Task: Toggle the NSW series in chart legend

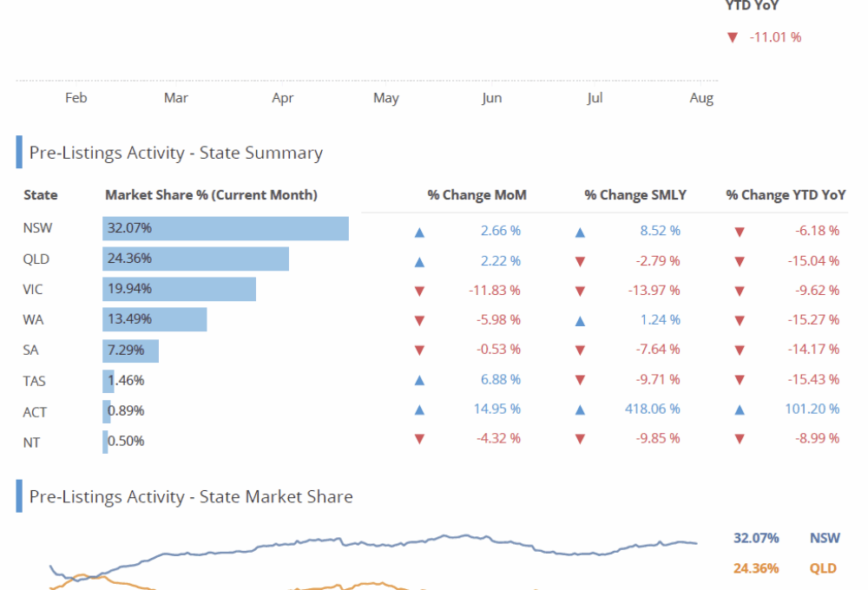Action: click(x=824, y=538)
